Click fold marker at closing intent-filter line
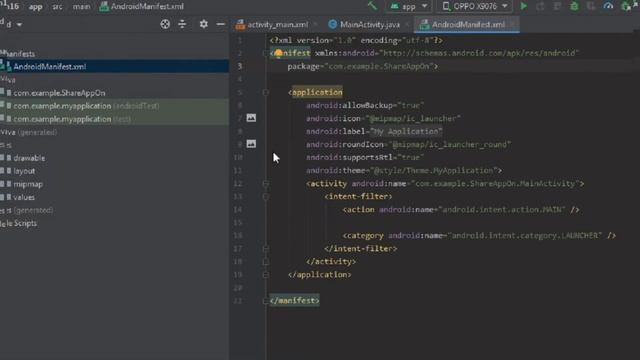The image size is (640, 360). 266,249
